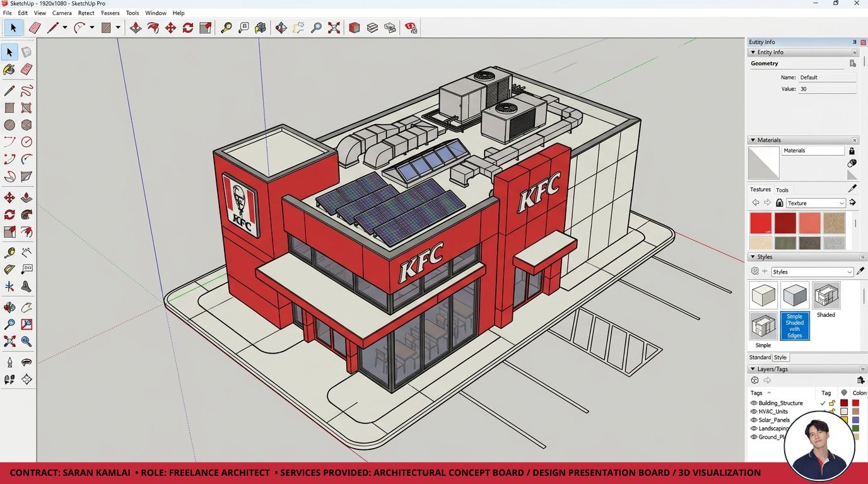Toggle the lock beside Texture dropdown

[780, 203]
